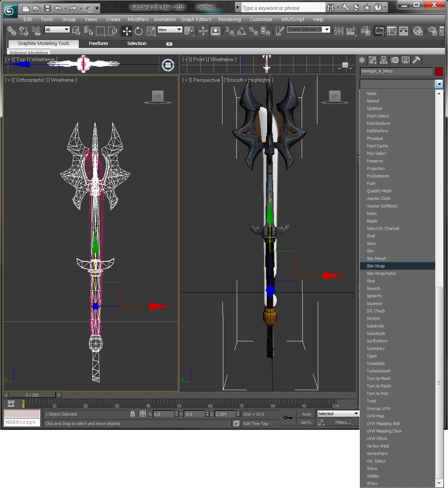Open the selection filter 'All' dropdown
Image resolution: width=448 pixels, height=488 pixels.
pos(57,30)
